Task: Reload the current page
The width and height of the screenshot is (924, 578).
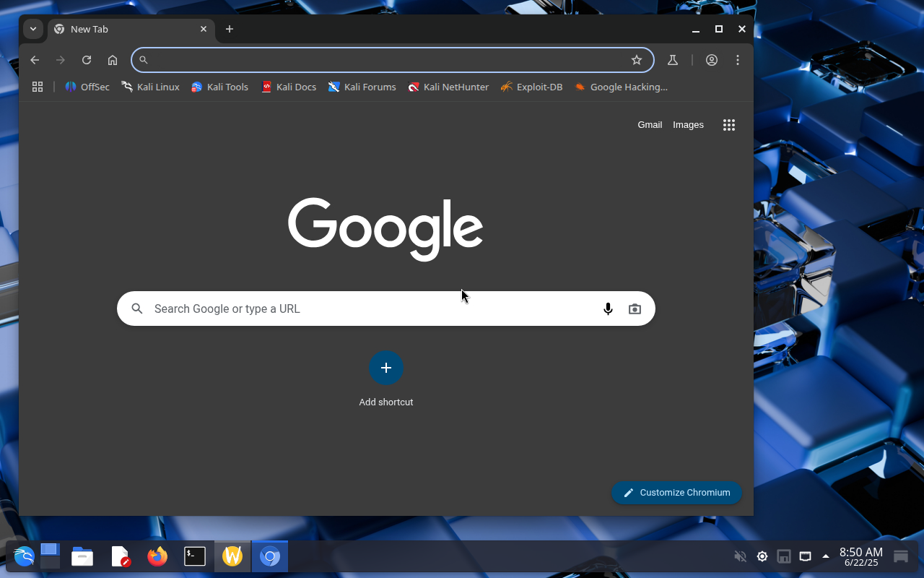Action: coord(87,60)
